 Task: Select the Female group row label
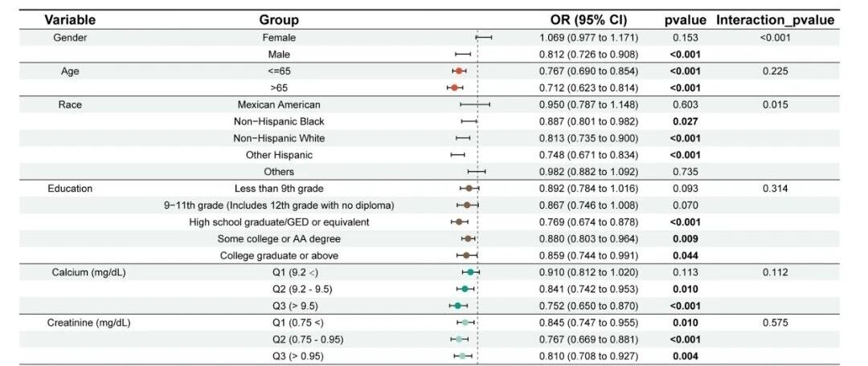click(279, 38)
